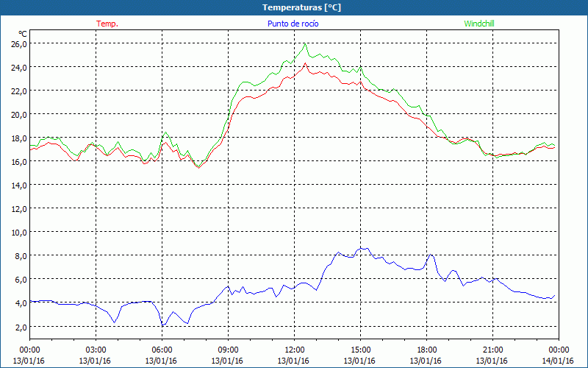This screenshot has width=588, height=368.
Task: Click the highest peak of the green Windchill curve
Action: (305, 43)
